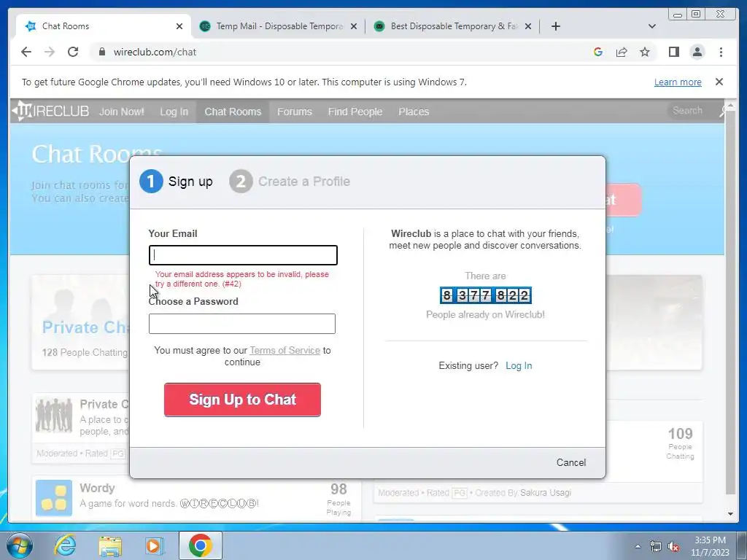Open the Terms of Service link
The image size is (747, 560).
285,351
